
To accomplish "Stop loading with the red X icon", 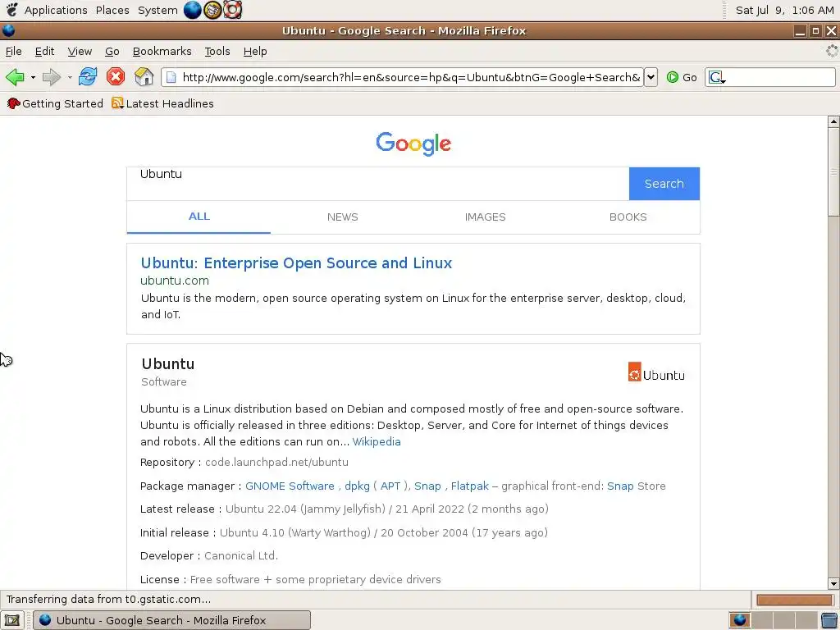I will tap(115, 76).
